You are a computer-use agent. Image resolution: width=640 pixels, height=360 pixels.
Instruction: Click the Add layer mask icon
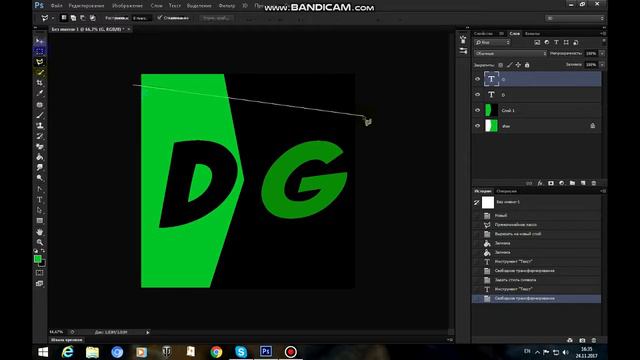551,183
